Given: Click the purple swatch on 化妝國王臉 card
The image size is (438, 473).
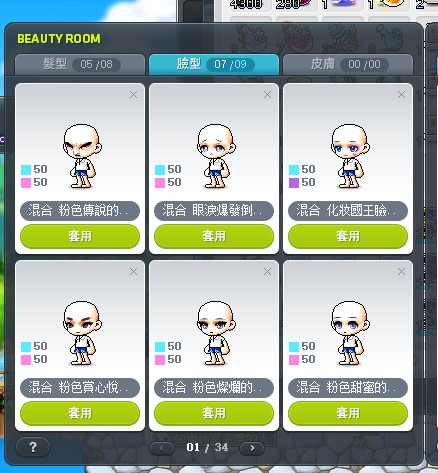Looking at the screenshot, I should pos(294,183).
